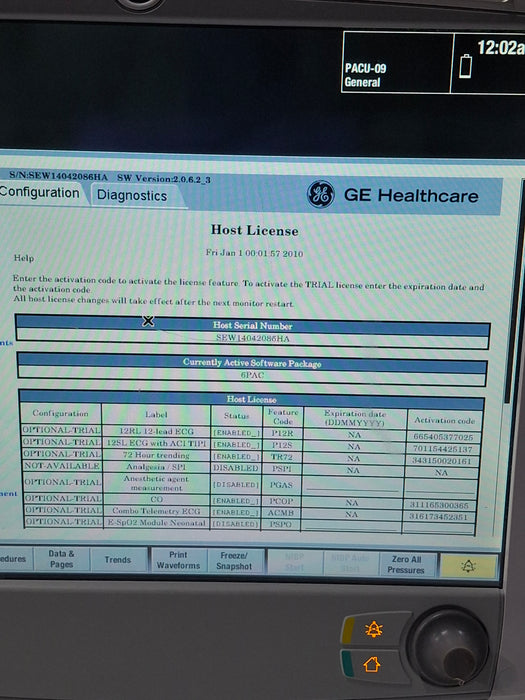The height and width of the screenshot is (700, 525).
Task: Open status dropdown for 12SL ECG with ACI TIPI
Action: 236,445
